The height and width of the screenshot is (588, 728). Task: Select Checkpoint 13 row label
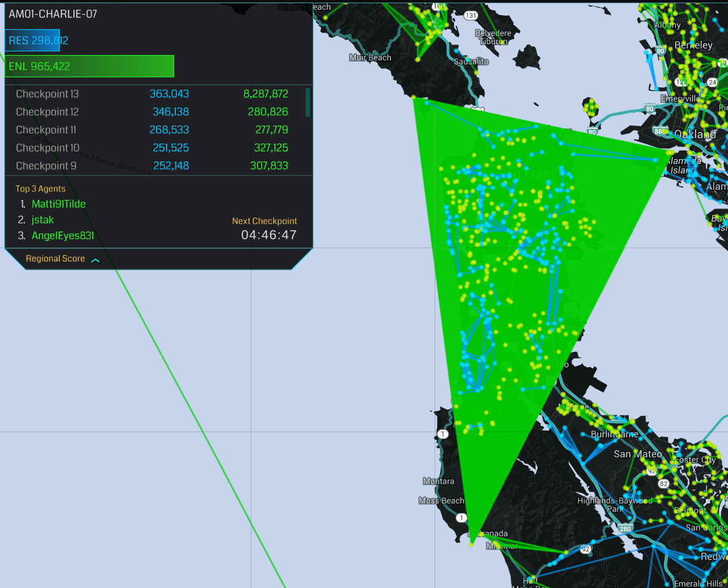(47, 94)
